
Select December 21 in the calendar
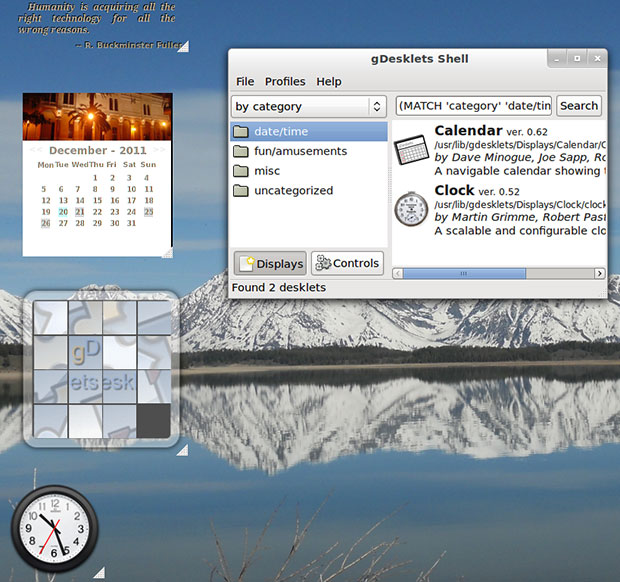pos(80,212)
